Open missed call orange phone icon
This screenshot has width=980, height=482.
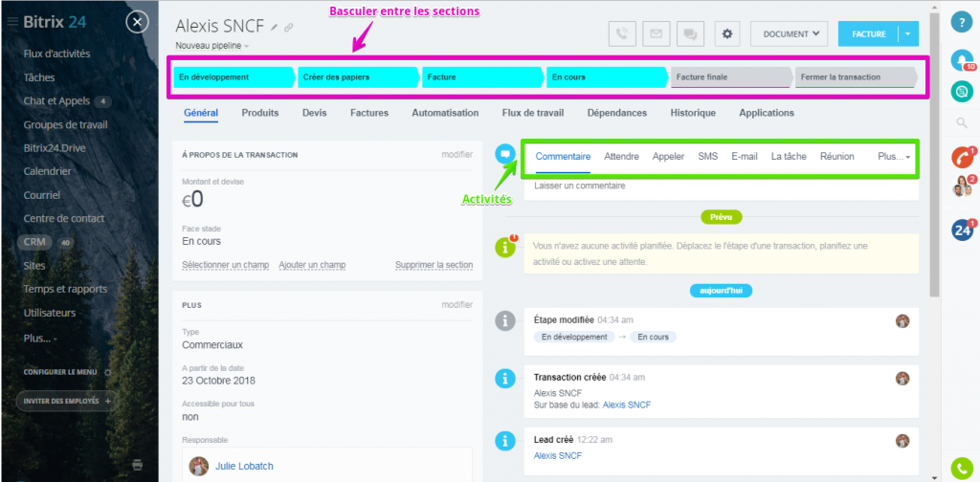[x=961, y=158]
